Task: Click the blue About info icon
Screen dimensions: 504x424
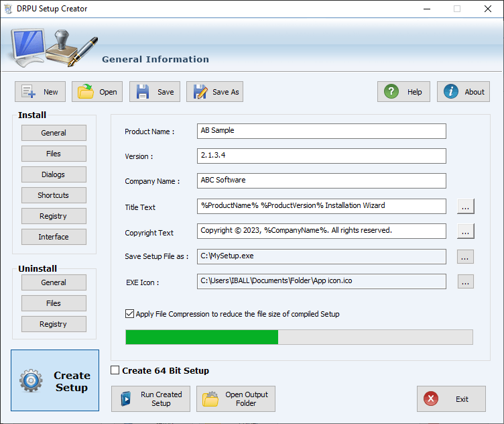Action: 450,92
